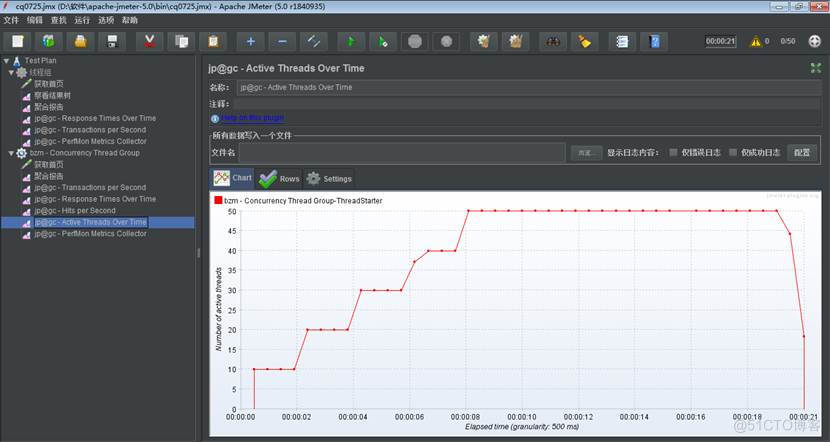Click the 配置 button

(802, 153)
